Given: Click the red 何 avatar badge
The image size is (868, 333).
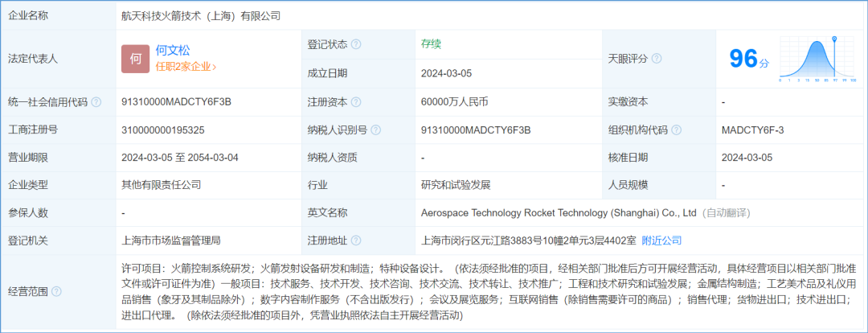Looking at the screenshot, I should tap(136, 59).
